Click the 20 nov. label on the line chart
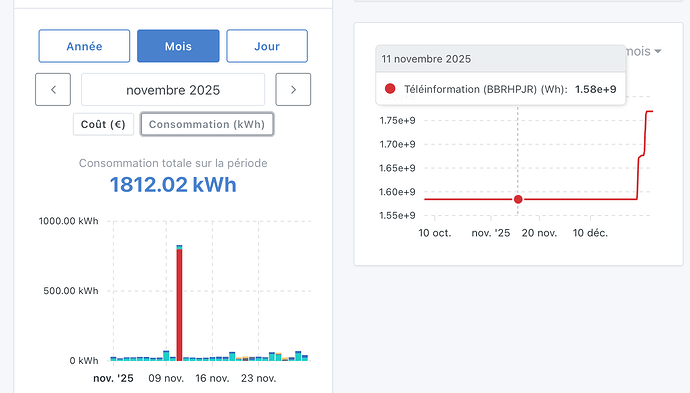The width and height of the screenshot is (690, 393). coord(540,233)
